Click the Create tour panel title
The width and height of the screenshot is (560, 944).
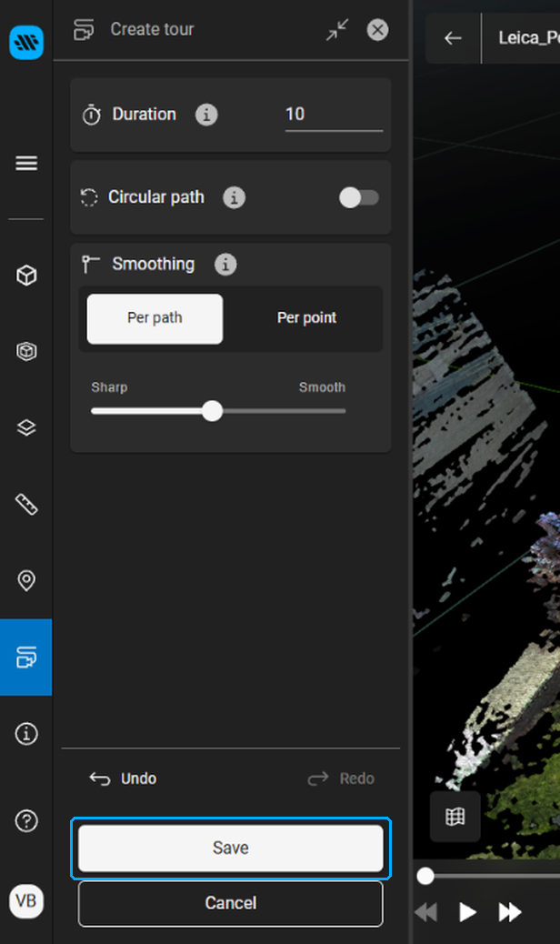(x=152, y=29)
